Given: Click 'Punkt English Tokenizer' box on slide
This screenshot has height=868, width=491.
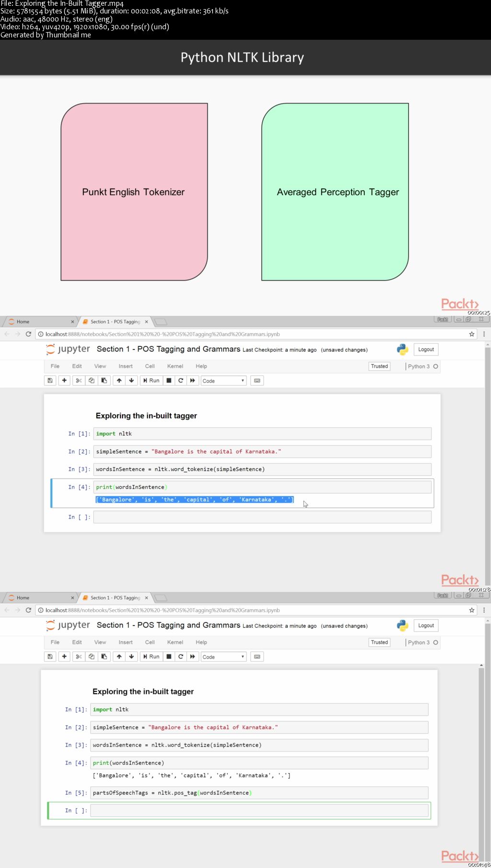Looking at the screenshot, I should (134, 192).
